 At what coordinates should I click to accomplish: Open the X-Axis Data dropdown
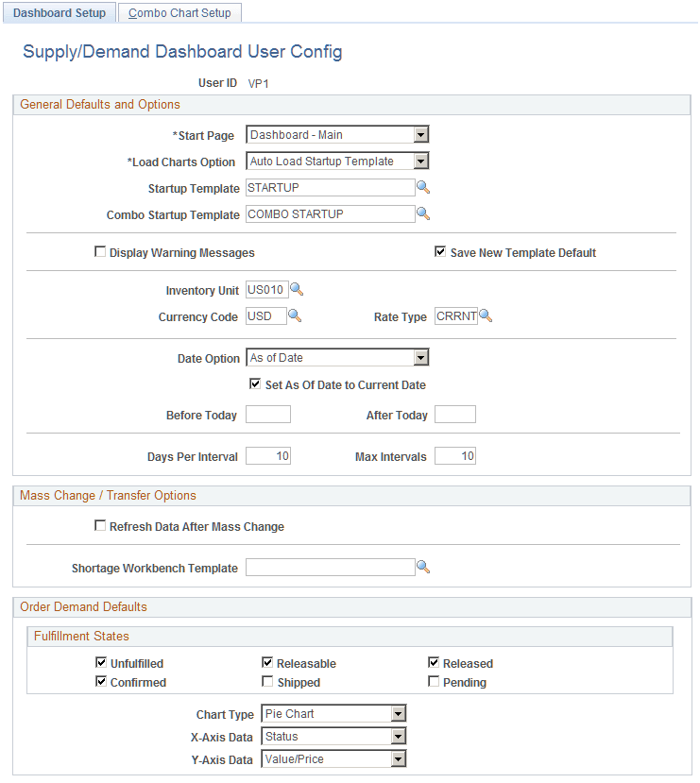coord(398,736)
